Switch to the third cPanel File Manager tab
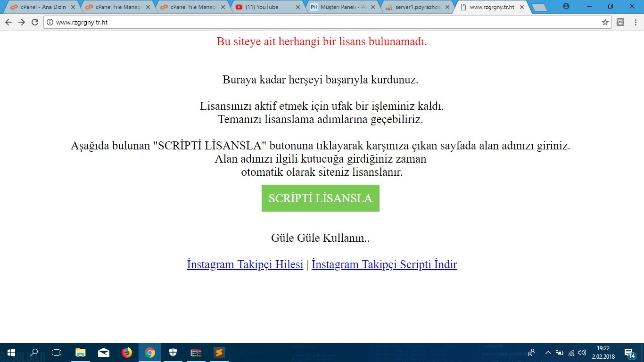The width and height of the screenshot is (644, 362). point(193,7)
